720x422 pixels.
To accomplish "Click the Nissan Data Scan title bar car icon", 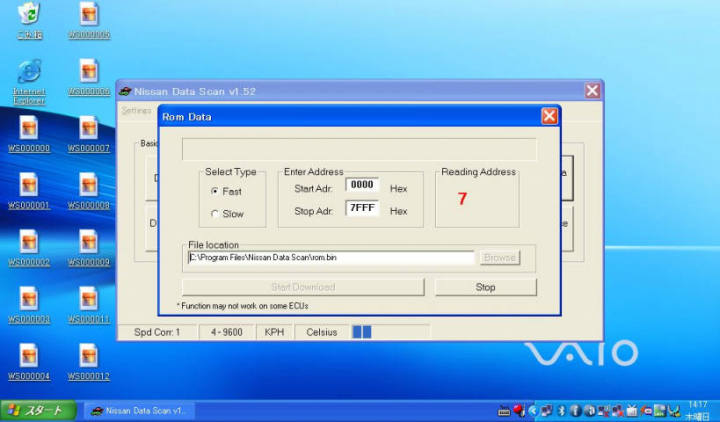I will pos(125,91).
